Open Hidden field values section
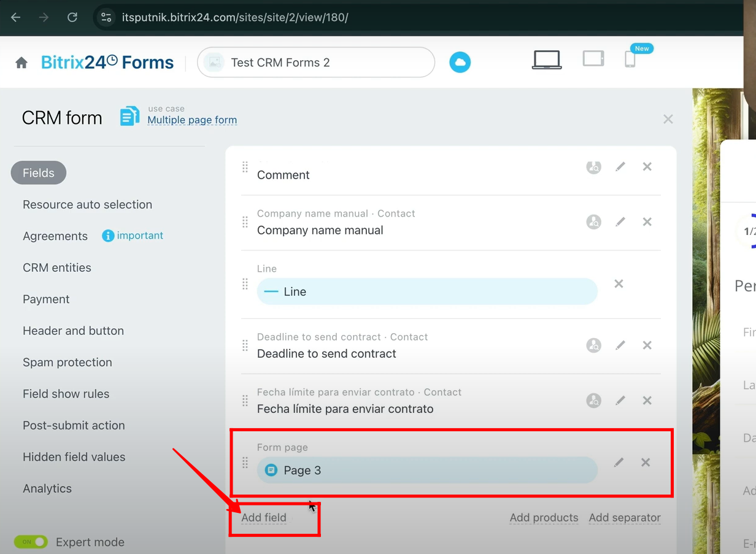The width and height of the screenshot is (756, 554). tap(74, 457)
